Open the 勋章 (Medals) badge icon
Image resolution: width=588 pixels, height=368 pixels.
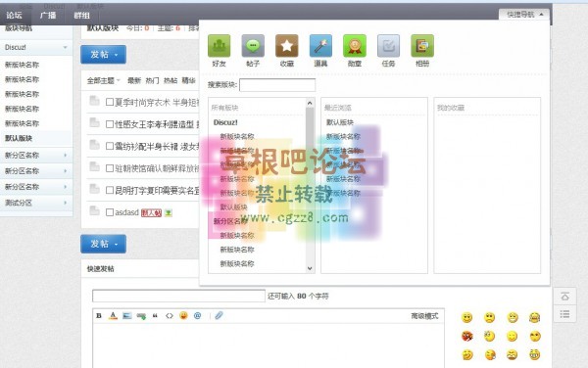[x=355, y=46]
